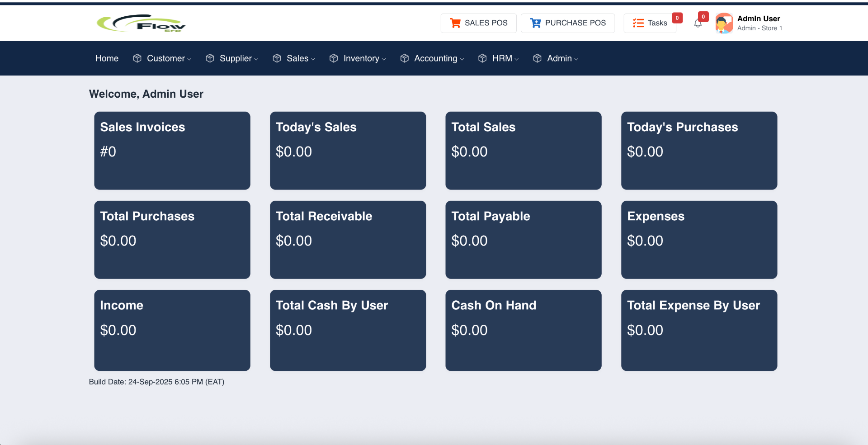
Task: Select the Cash On Hand dashboard card
Action: coord(523,330)
